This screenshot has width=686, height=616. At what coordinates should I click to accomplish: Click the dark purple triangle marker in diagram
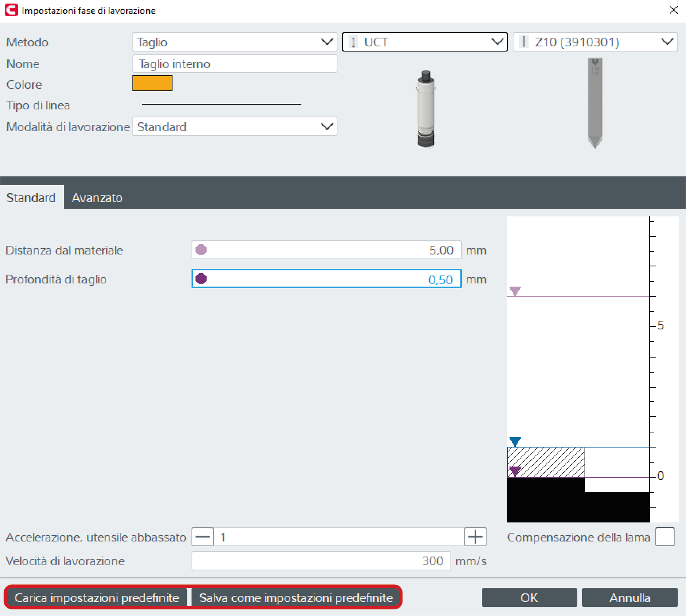515,471
